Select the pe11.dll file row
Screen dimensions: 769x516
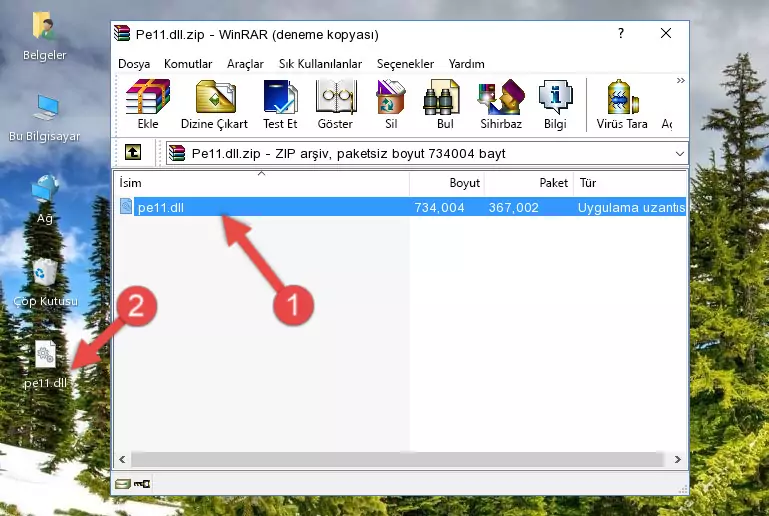[401, 207]
